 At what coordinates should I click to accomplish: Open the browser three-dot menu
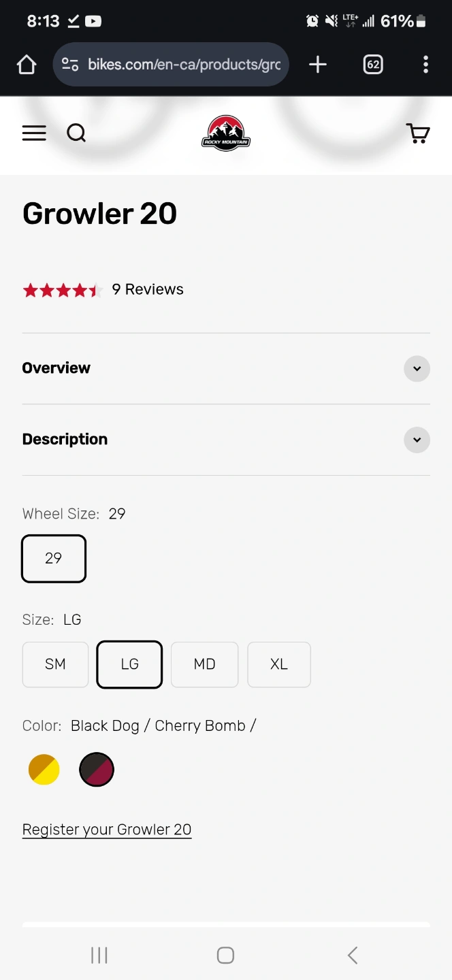425,65
